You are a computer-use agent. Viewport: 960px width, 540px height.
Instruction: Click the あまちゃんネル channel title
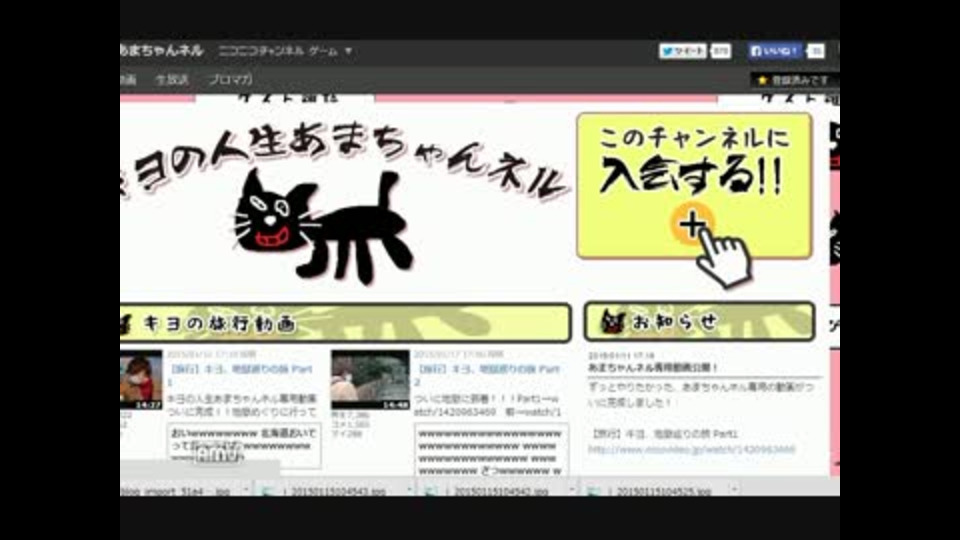tap(162, 51)
